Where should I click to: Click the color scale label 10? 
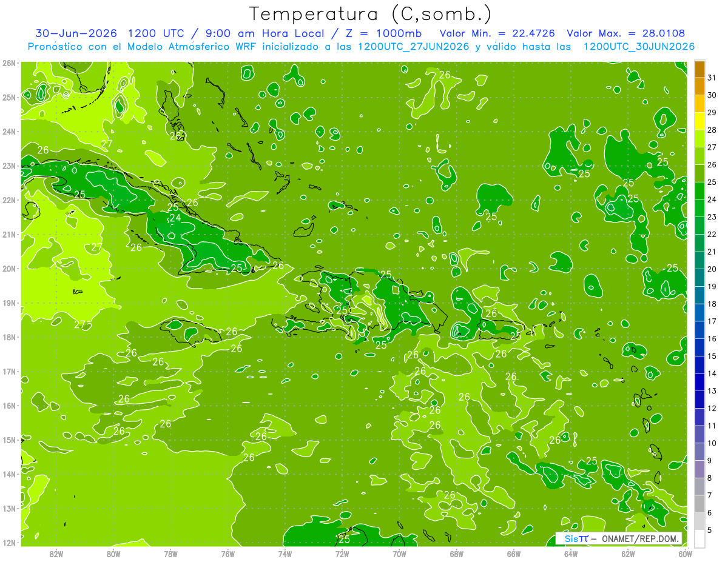click(x=712, y=443)
